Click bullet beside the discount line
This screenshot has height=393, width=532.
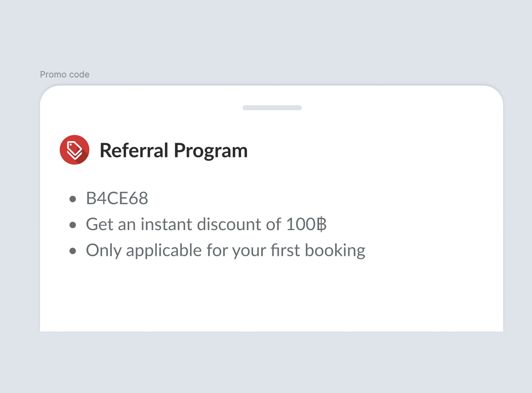pos(73,225)
